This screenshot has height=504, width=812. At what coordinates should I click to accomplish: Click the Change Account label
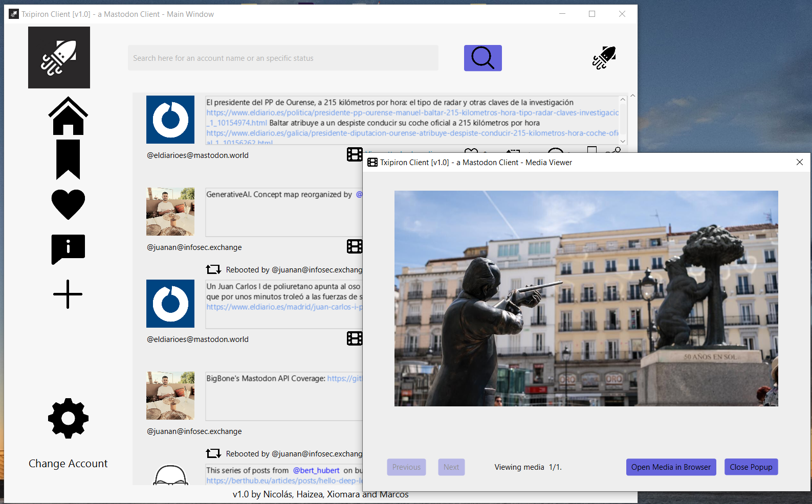point(68,464)
